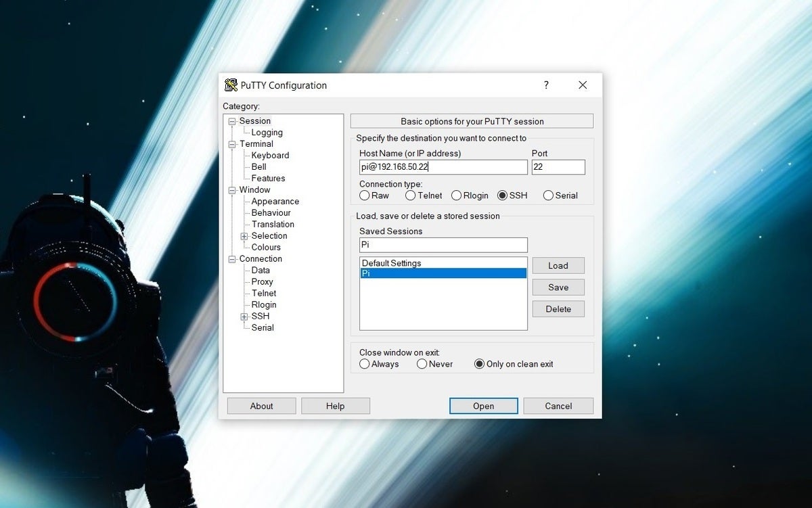
Task: Select Default Settings in the sessions list
Action: [x=443, y=263]
